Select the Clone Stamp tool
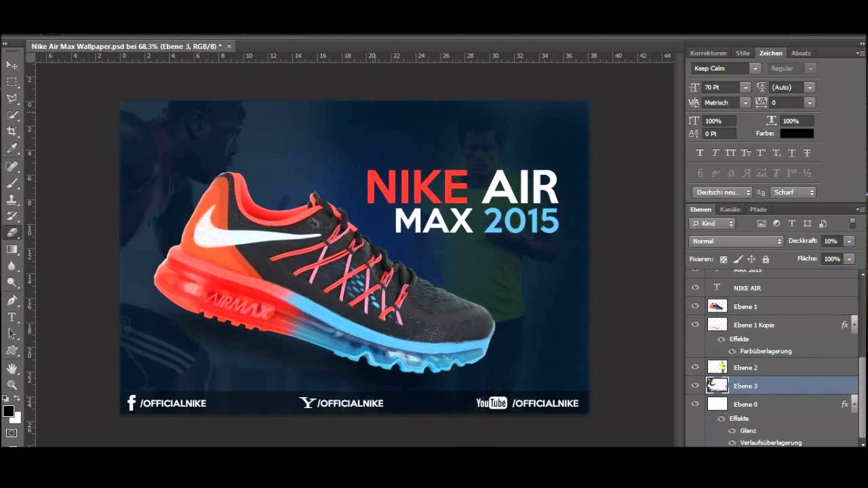Viewport: 868px width, 488px height. (12, 200)
